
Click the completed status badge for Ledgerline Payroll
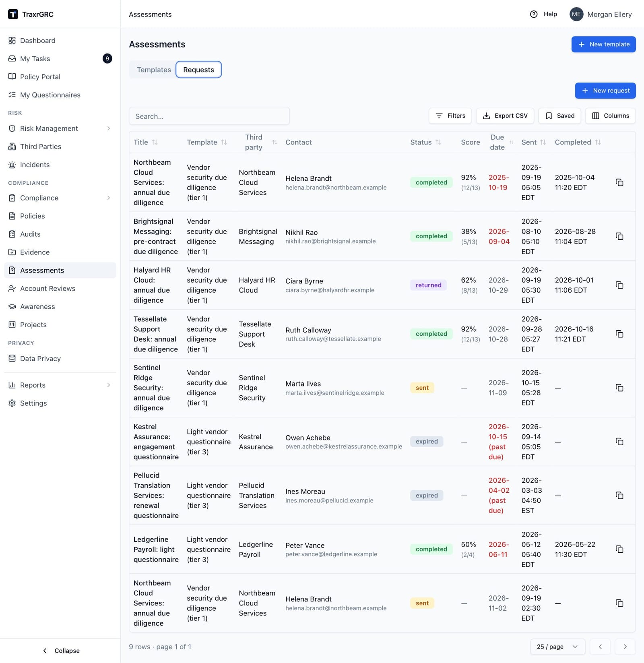point(431,549)
